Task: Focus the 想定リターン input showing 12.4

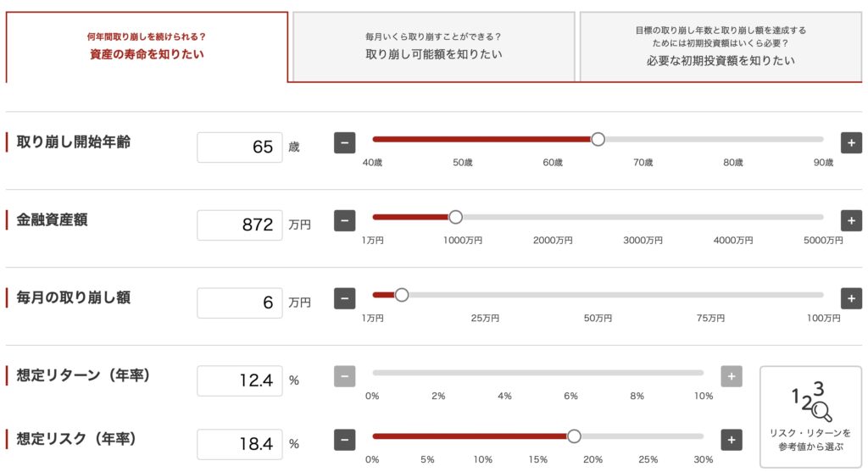Action: tap(240, 380)
